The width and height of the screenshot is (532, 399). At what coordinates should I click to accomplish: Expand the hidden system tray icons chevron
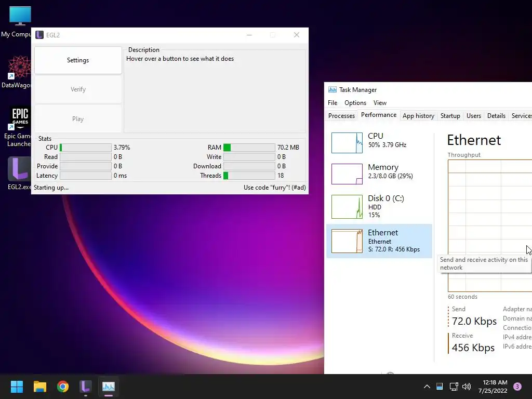[x=427, y=387]
